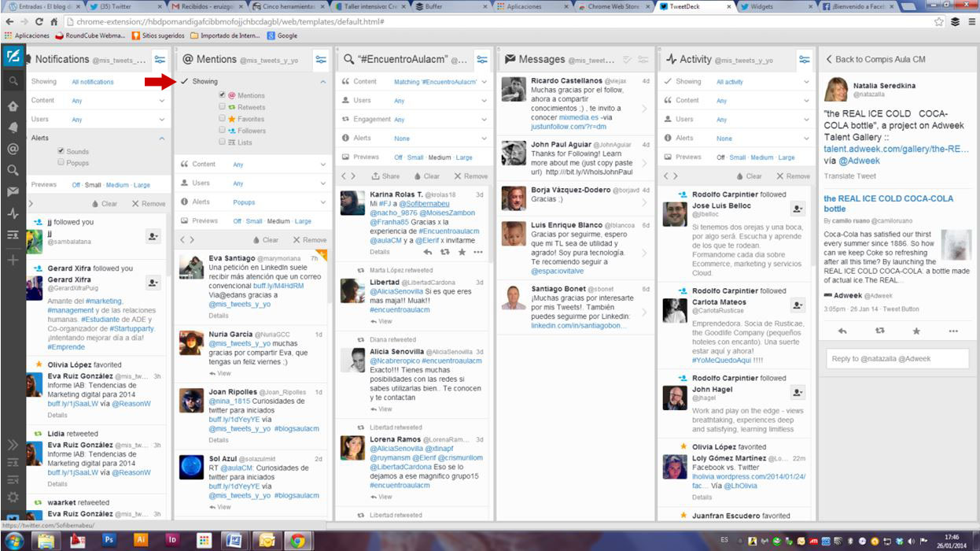This screenshot has width=980, height=551.
Task: Enable the Retweets checkbox in Mentions column
Action: pos(223,107)
